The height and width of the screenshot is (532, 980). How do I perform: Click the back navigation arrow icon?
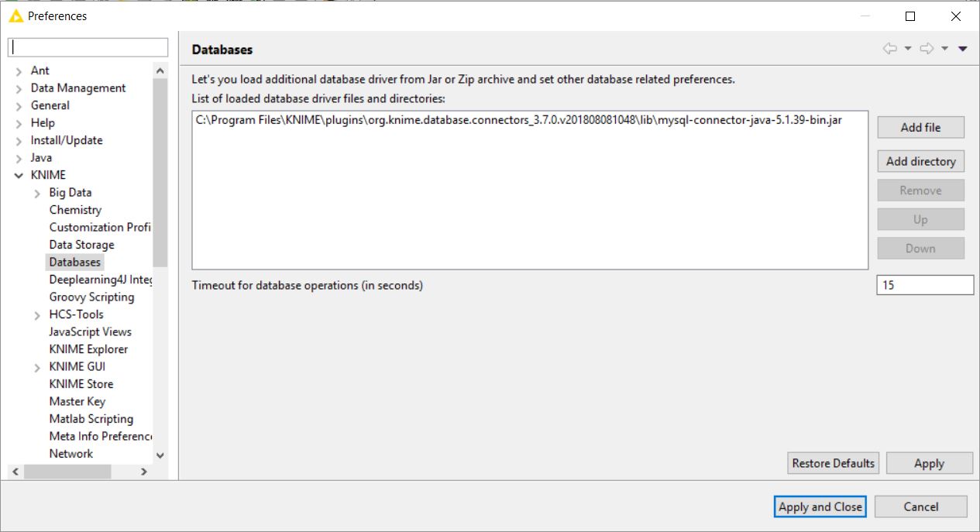tap(889, 49)
